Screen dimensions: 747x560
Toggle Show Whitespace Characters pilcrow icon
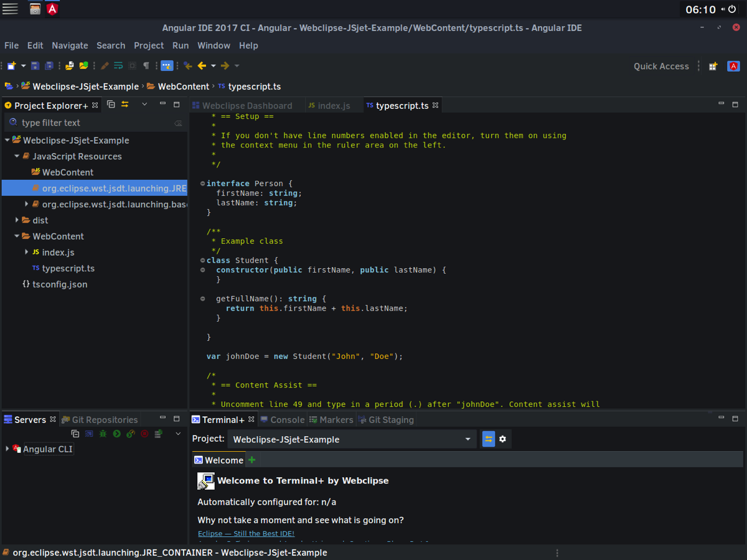click(x=146, y=65)
